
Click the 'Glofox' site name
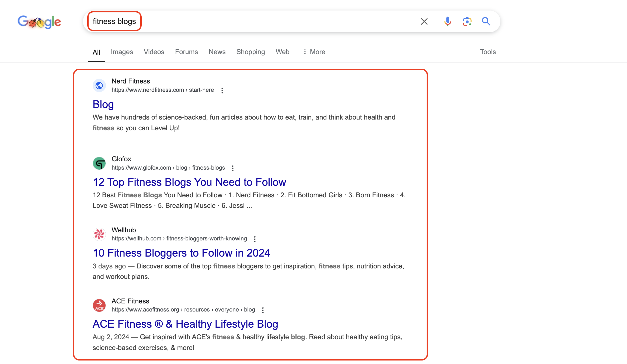(121, 159)
